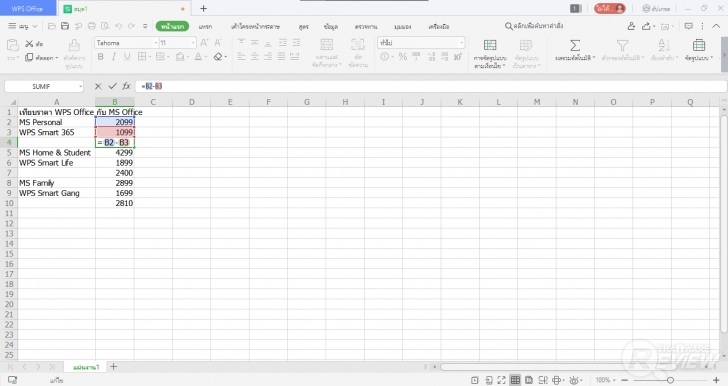Viewport: 728px width, 386px height.
Task: Click the comment bubble icon top right
Action: pyautogui.click(x=689, y=26)
